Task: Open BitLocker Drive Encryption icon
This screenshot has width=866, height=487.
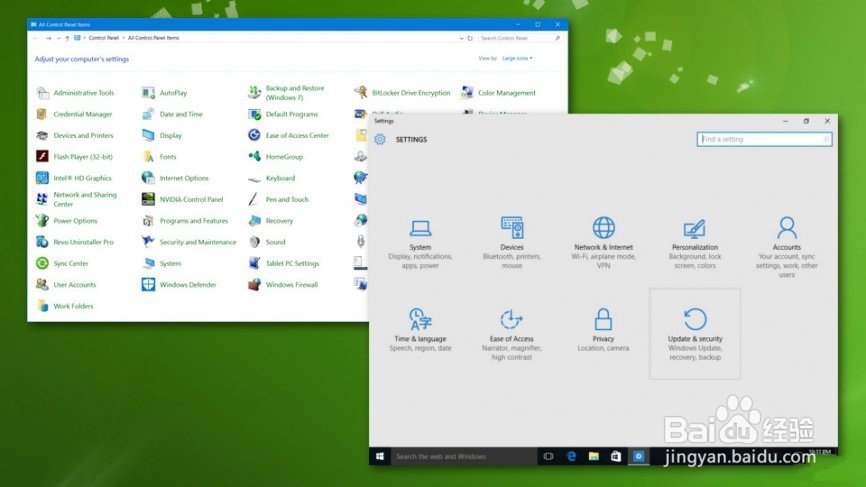Action: point(361,93)
